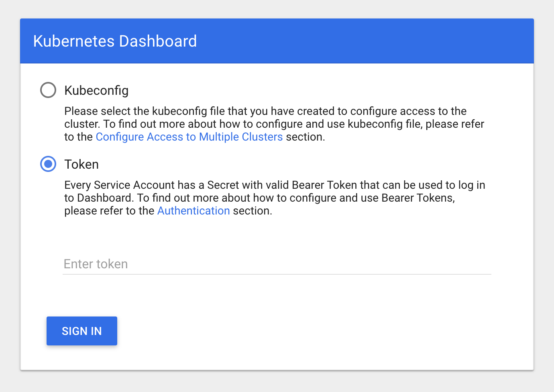This screenshot has width=554, height=392.
Task: Open the Configure Access to Multiple Clusters link
Action: pos(189,137)
